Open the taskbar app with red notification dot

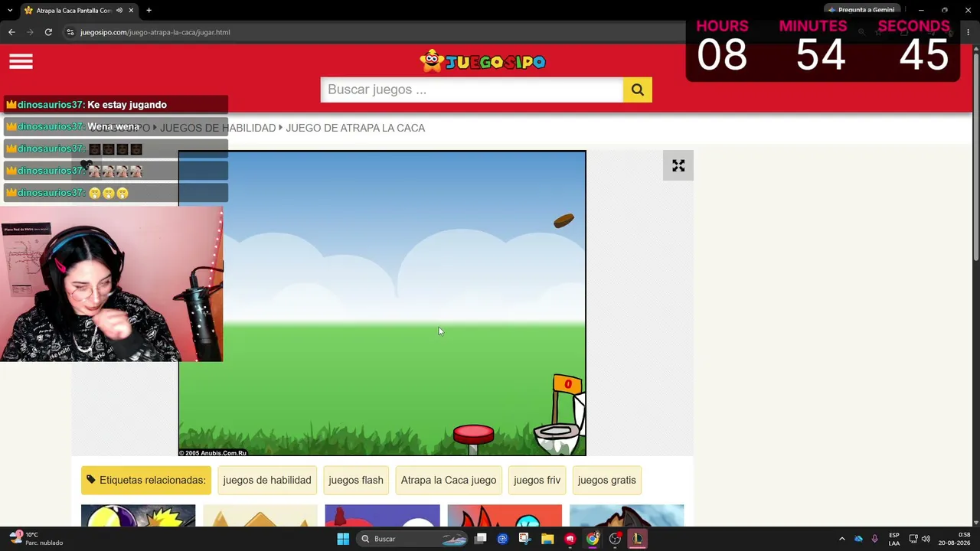[x=615, y=539]
